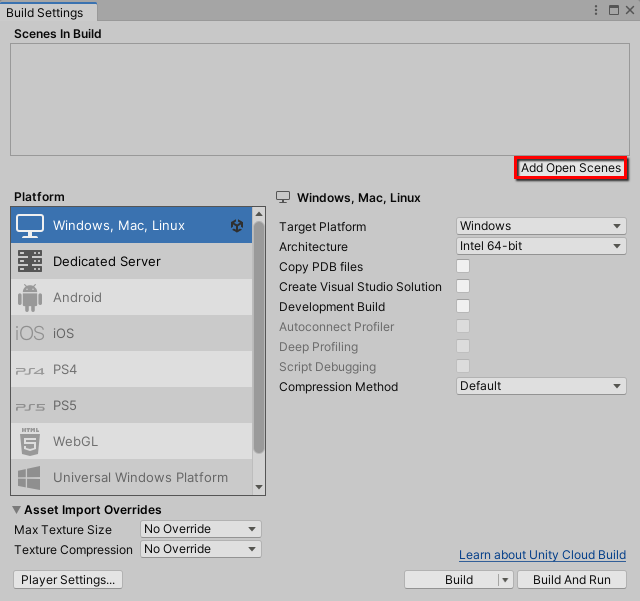Click the PS5 logo icon

(x=30, y=407)
